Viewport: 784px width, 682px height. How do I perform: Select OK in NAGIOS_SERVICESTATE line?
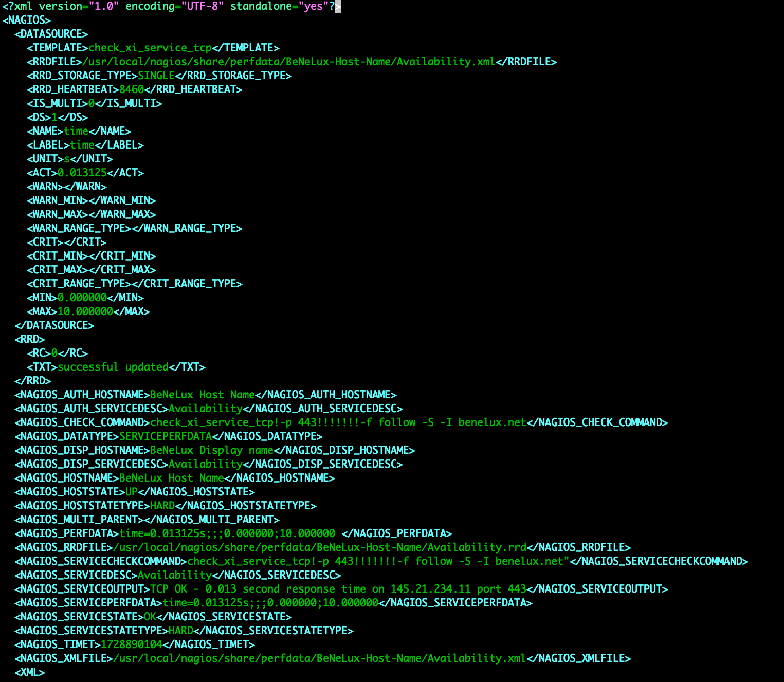(150, 617)
